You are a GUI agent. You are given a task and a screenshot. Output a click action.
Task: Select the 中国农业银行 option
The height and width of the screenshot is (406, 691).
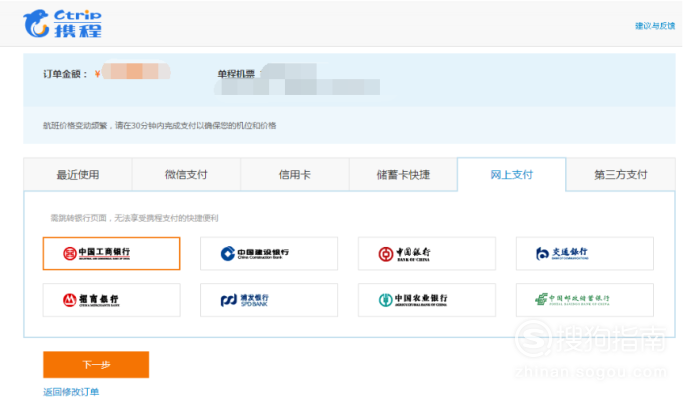[x=427, y=300]
